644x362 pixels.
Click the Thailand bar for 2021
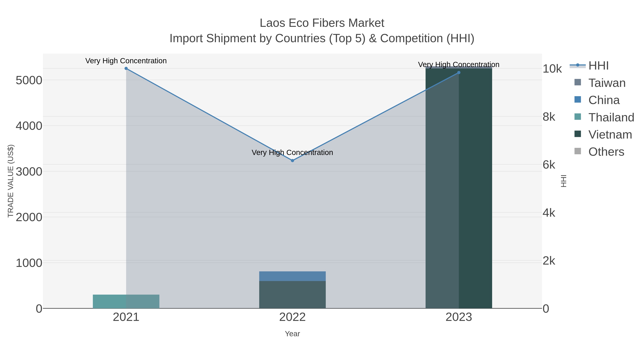126,302
